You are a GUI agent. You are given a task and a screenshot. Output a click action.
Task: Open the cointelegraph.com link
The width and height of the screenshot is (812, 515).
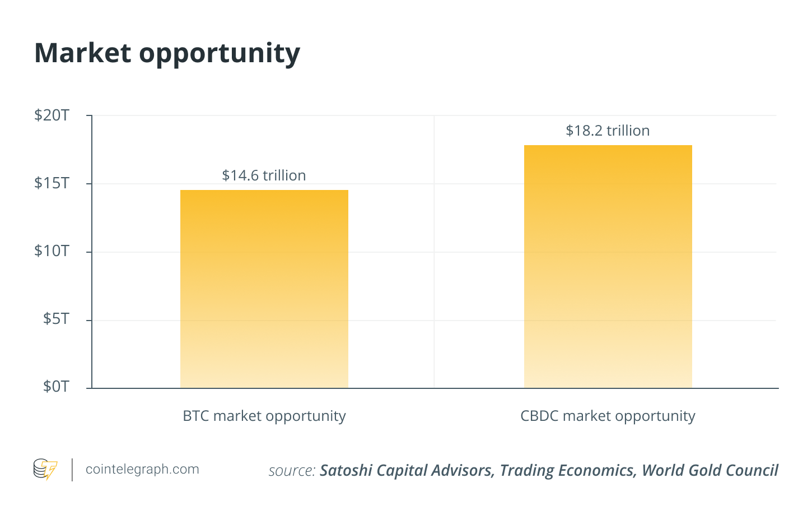(142, 469)
